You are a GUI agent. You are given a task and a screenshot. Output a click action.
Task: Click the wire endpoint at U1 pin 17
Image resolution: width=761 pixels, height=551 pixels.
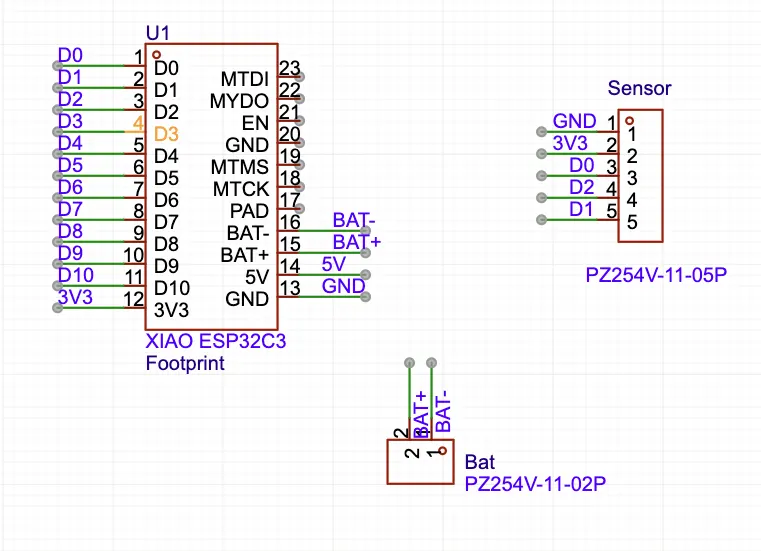(x=299, y=208)
